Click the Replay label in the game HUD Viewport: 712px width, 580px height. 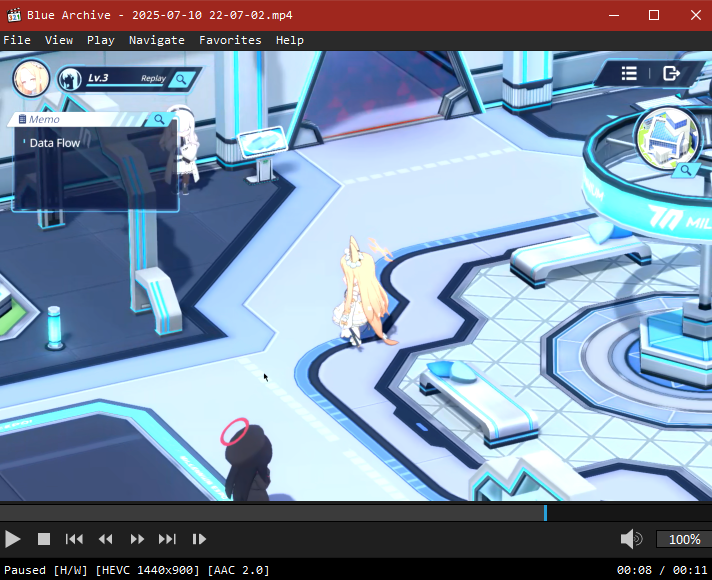point(153,78)
